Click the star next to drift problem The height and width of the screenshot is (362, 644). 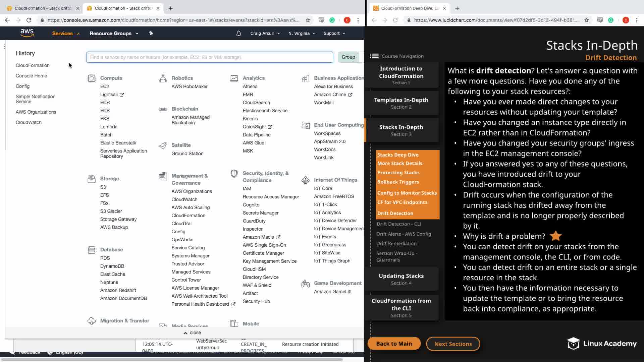click(555, 236)
